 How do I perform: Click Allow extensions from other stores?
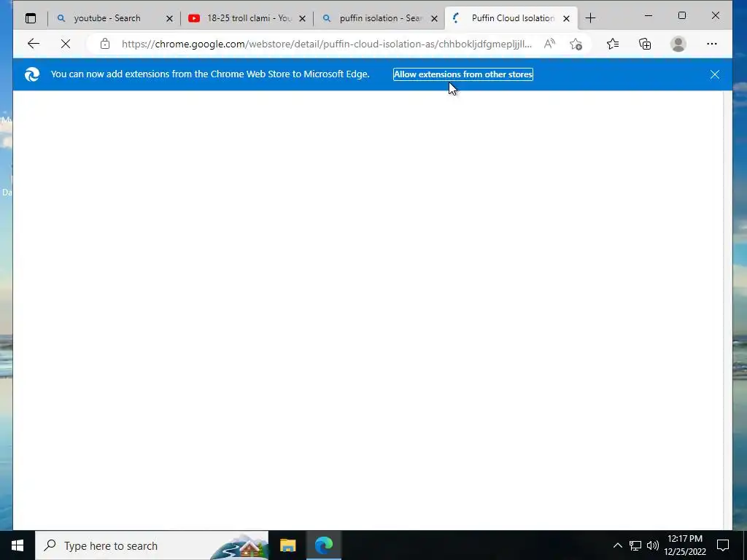(463, 74)
